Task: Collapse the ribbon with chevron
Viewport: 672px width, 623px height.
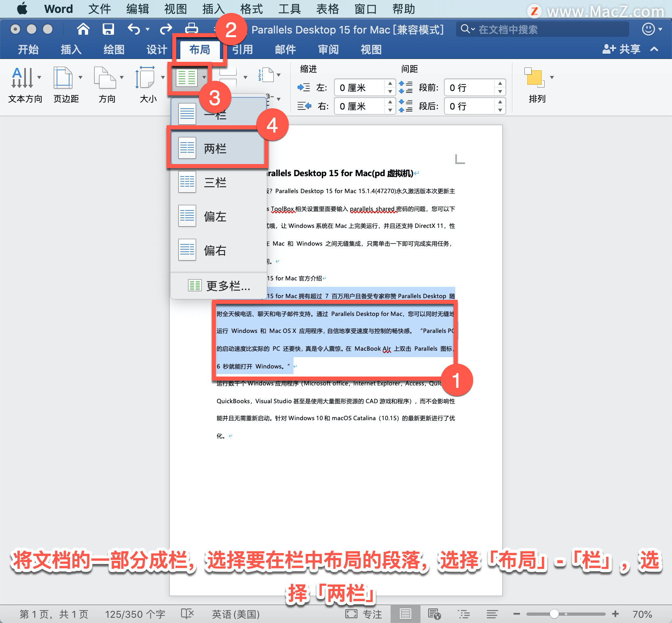Action: point(654,49)
